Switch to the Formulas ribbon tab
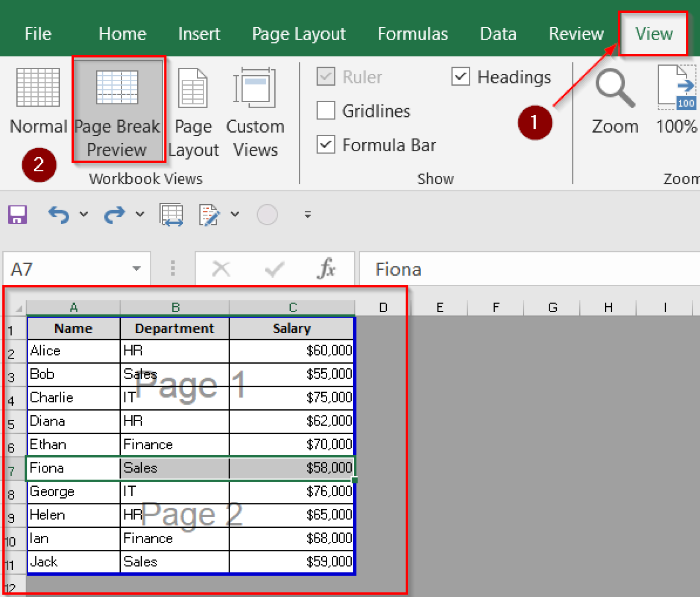Image resolution: width=700 pixels, height=597 pixels. click(412, 33)
